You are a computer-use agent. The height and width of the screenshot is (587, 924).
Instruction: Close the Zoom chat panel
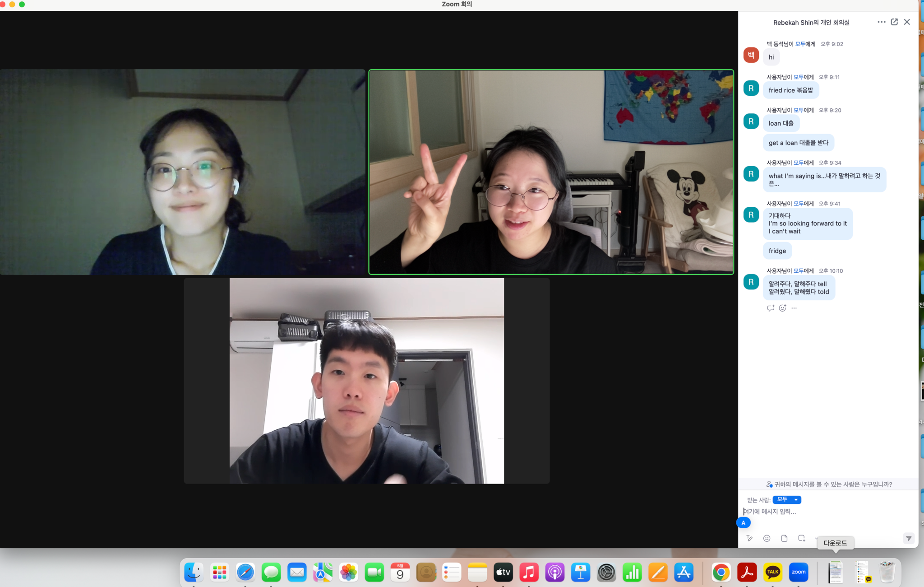point(907,22)
